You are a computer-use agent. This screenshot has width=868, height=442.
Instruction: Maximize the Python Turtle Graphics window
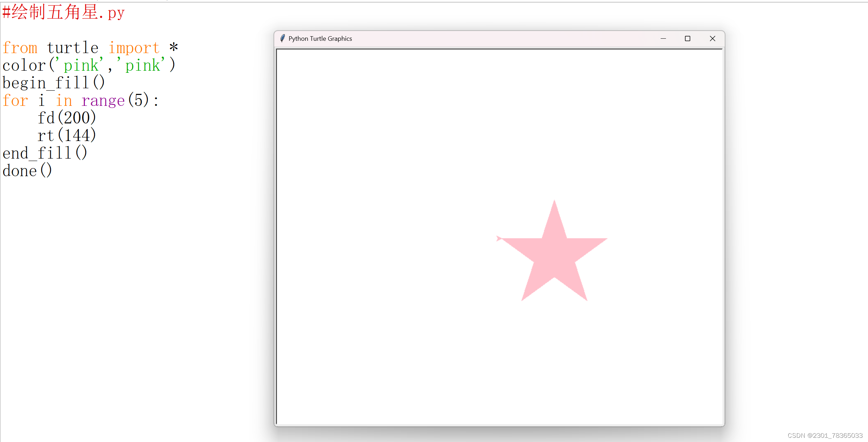[x=687, y=38]
